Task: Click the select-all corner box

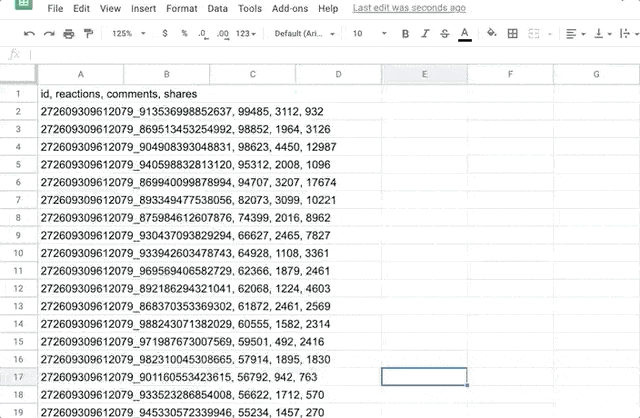Action: point(18,74)
